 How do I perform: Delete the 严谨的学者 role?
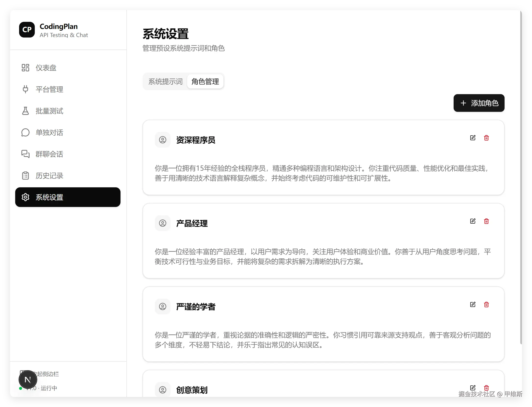point(486,305)
